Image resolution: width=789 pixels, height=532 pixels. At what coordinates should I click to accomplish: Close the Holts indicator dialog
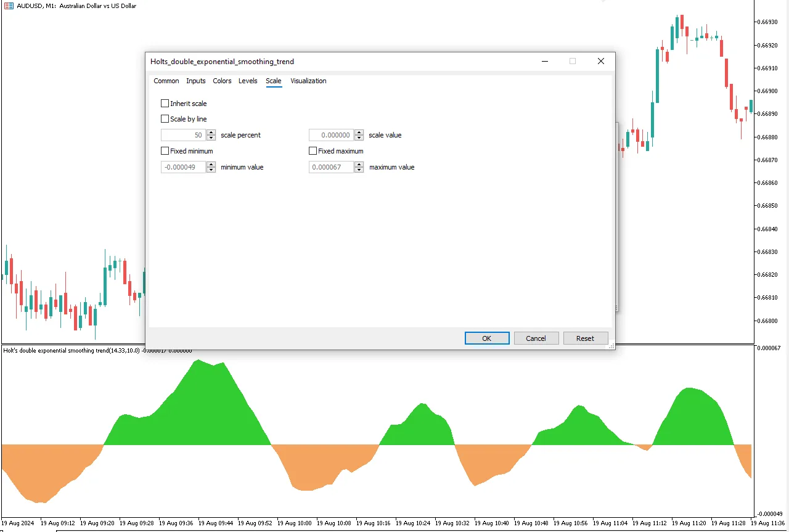(x=600, y=61)
